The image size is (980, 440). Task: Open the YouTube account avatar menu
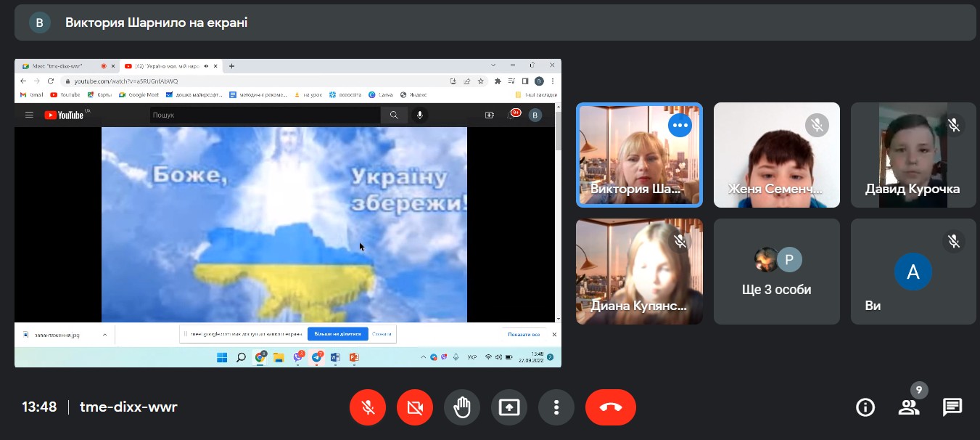[535, 115]
